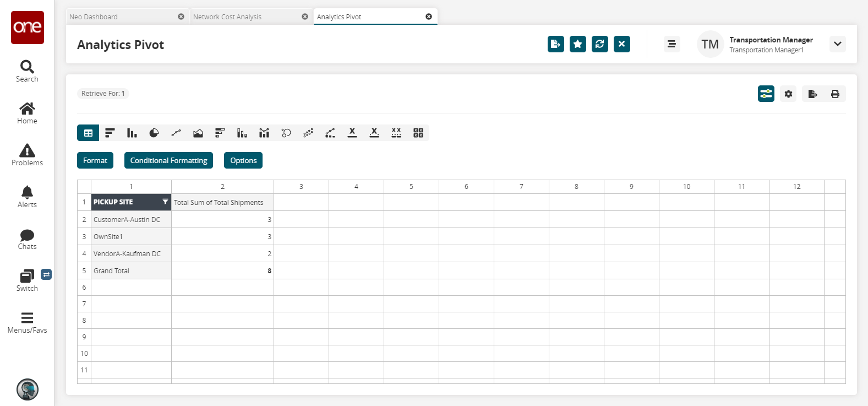Viewport: 868px width, 406px height.
Task: Choose the line chart visualization
Action: pyautogui.click(x=176, y=133)
